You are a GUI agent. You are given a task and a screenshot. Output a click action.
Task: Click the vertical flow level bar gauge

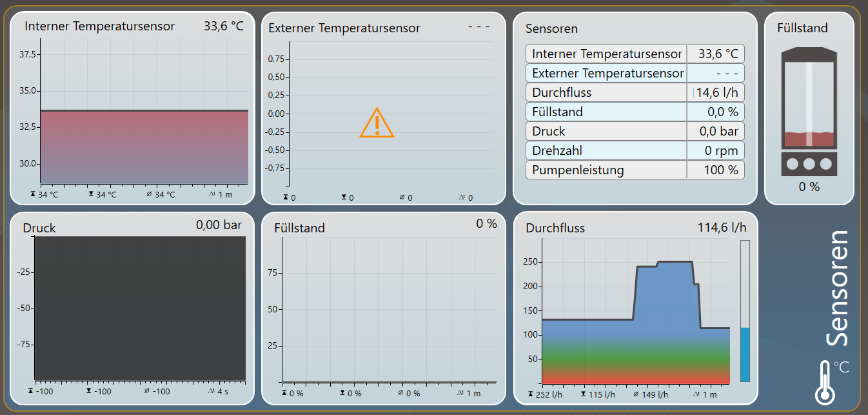tap(745, 311)
